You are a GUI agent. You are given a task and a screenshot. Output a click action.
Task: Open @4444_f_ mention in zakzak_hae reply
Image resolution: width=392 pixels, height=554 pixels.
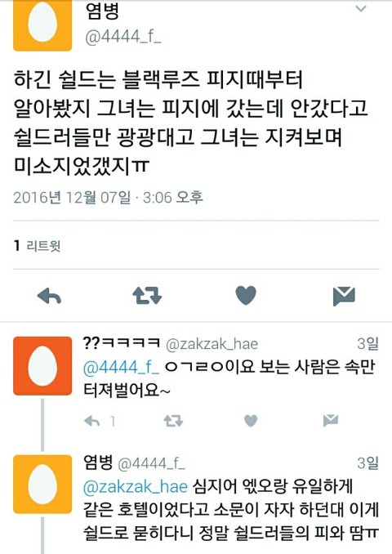[x=121, y=367]
